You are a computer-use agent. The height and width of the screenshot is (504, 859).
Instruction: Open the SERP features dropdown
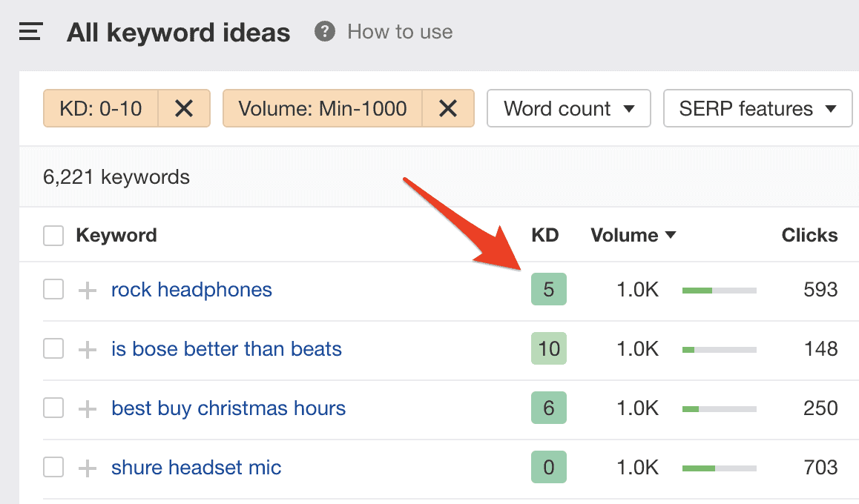(x=757, y=109)
